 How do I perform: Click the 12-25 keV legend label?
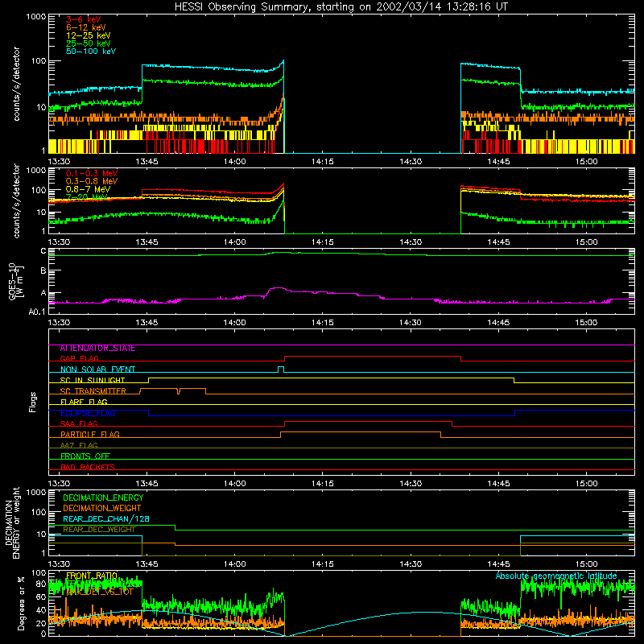coord(88,35)
